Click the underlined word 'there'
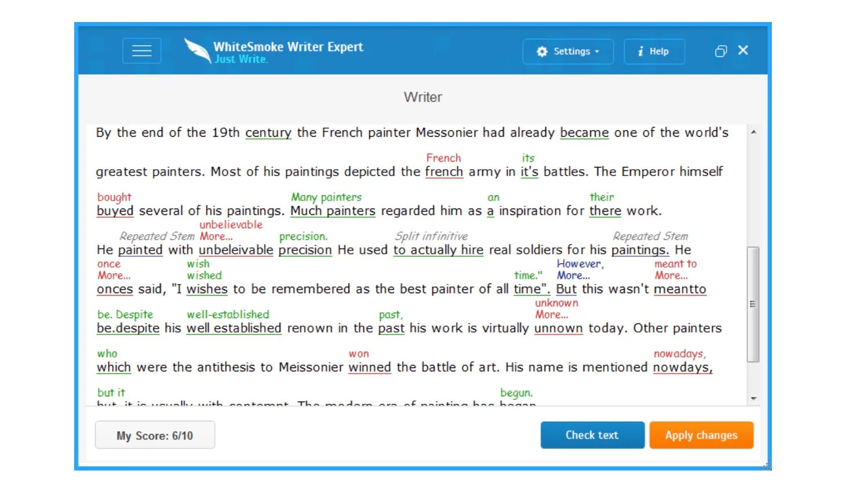The image size is (868, 496). pyautogui.click(x=606, y=211)
